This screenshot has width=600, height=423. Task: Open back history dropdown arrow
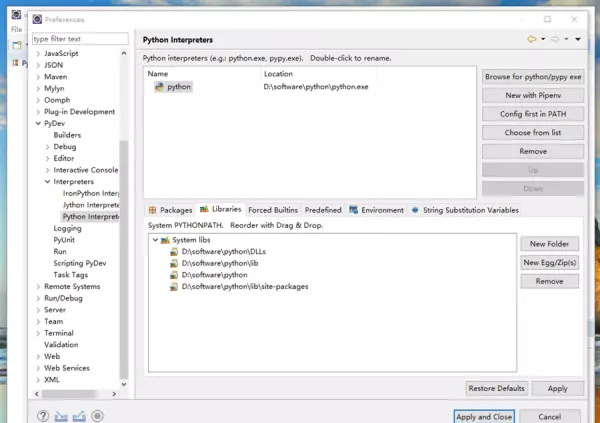543,39
